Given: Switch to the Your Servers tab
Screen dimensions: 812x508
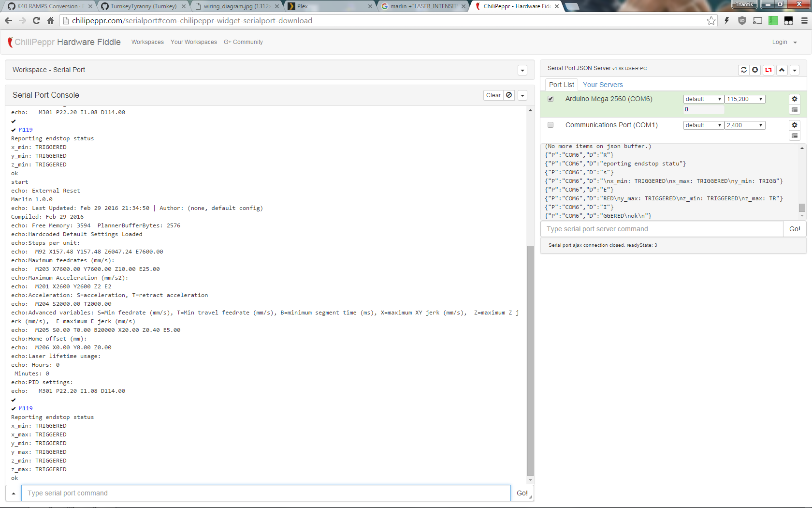Looking at the screenshot, I should [x=602, y=85].
